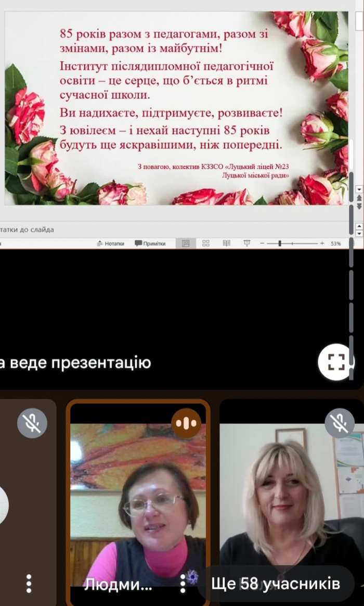
Task: Click the slide scrollbar down arrow
Action: 358,189
